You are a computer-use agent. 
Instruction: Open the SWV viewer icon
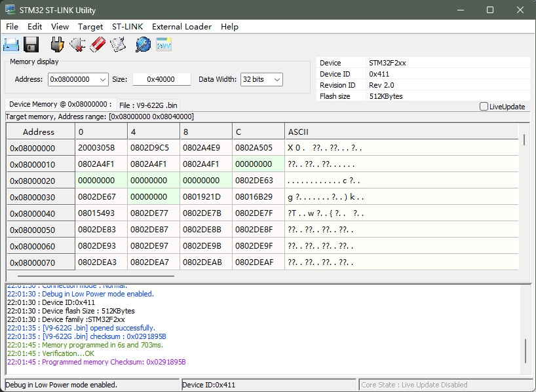pos(164,45)
